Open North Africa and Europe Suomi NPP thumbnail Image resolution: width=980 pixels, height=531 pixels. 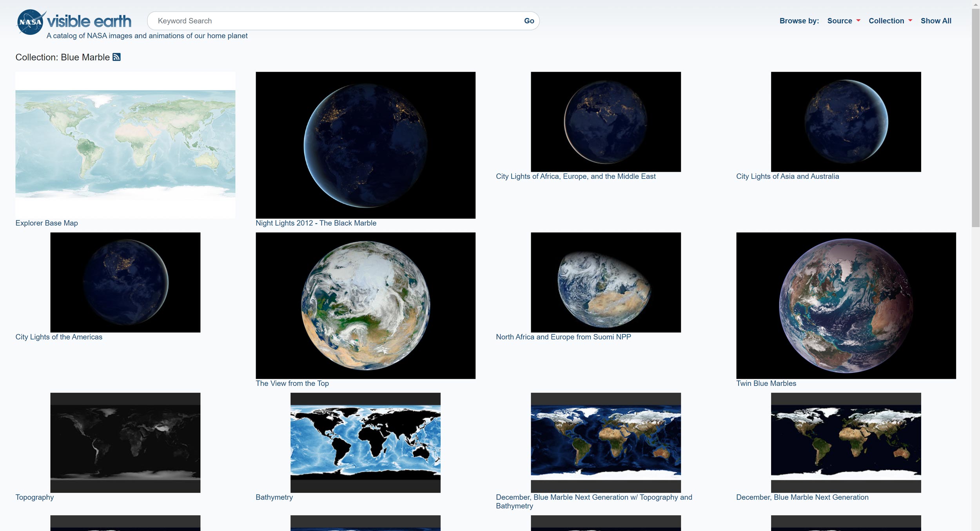(605, 282)
